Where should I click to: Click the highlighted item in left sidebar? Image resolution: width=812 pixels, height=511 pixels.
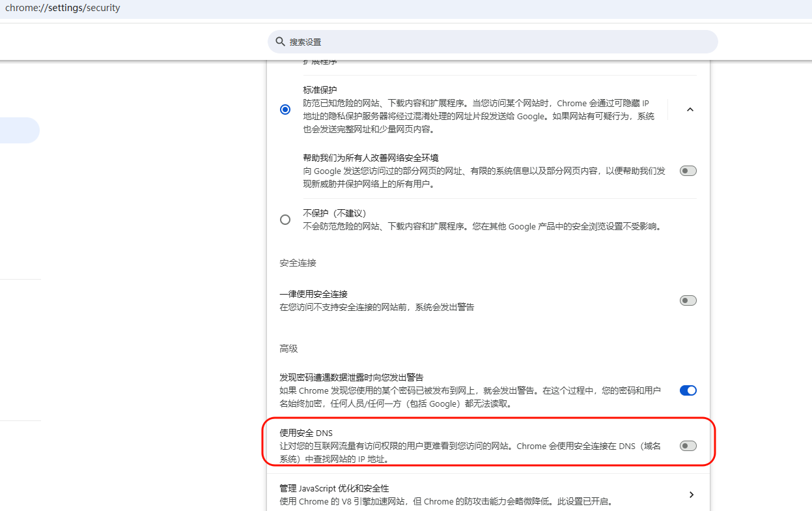point(18,130)
